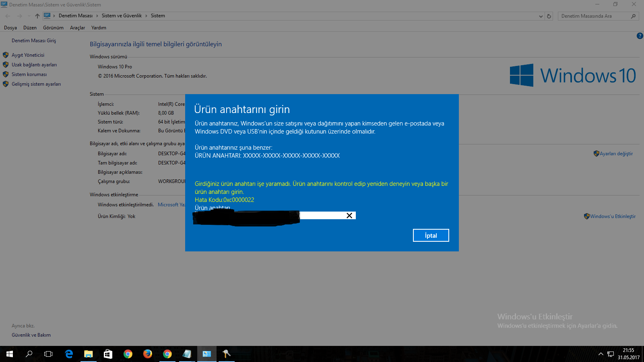Screen dimensions: 644x362
Task: Click the blue help question mark icon
Action: point(640,36)
